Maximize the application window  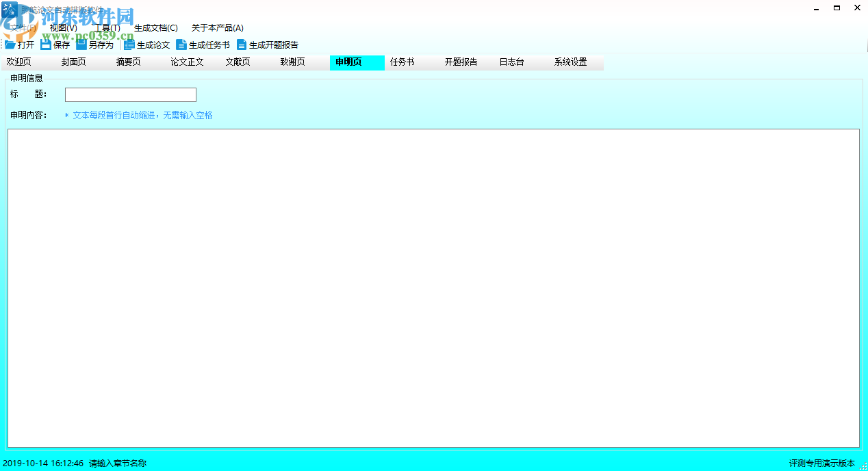[x=837, y=8]
